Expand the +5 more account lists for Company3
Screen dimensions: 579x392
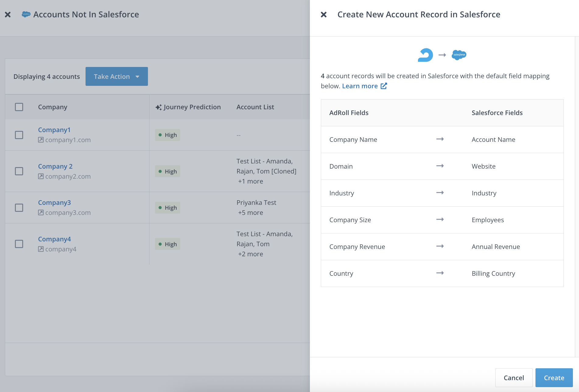point(251,213)
